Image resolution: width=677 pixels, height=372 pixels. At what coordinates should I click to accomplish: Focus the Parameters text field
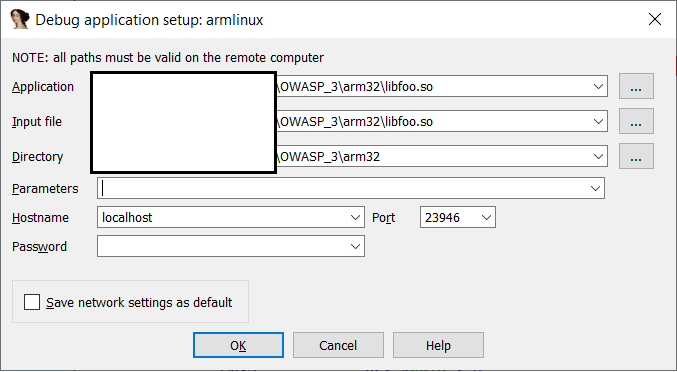coord(342,188)
